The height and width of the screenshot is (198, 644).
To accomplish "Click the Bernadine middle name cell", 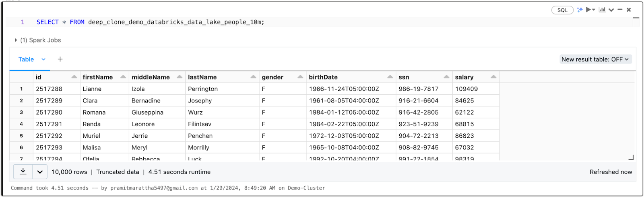I will coord(157,100).
